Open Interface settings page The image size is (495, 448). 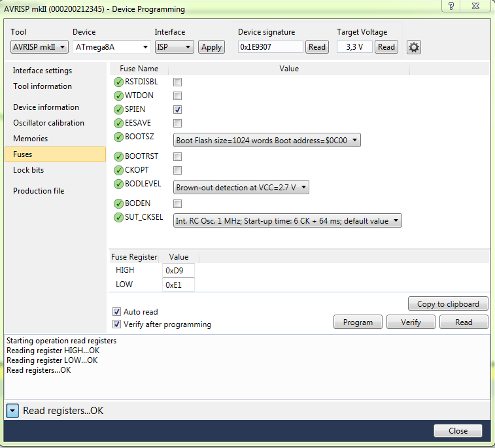(43, 71)
